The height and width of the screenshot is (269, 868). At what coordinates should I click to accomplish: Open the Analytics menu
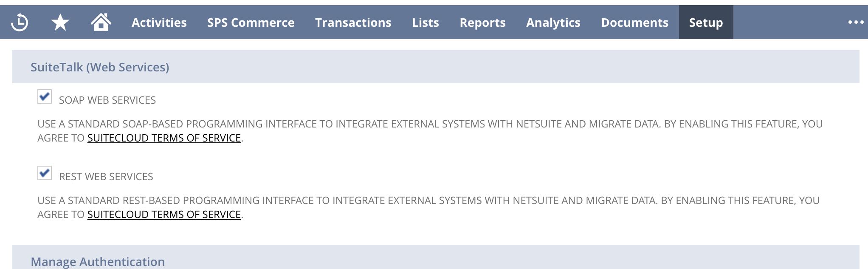pos(553,23)
